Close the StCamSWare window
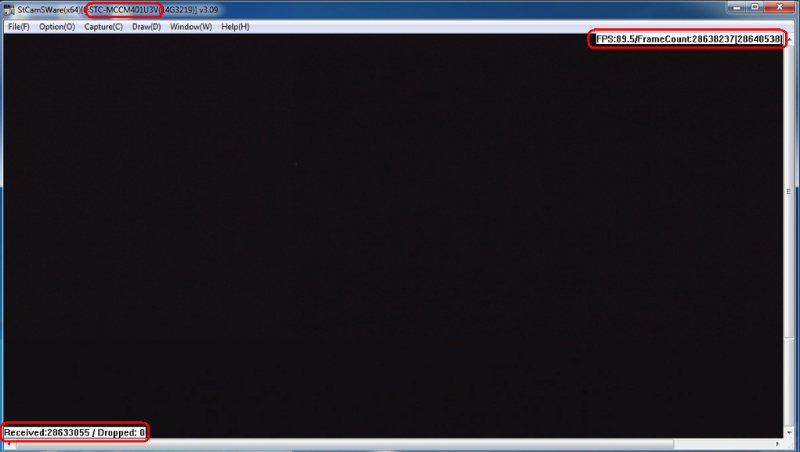The width and height of the screenshot is (800, 452). (778, 9)
